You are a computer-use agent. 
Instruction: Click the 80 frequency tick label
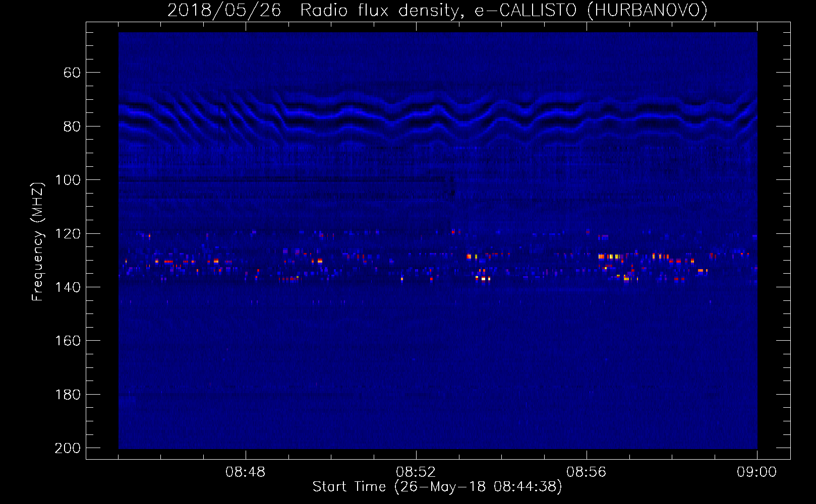pos(72,127)
